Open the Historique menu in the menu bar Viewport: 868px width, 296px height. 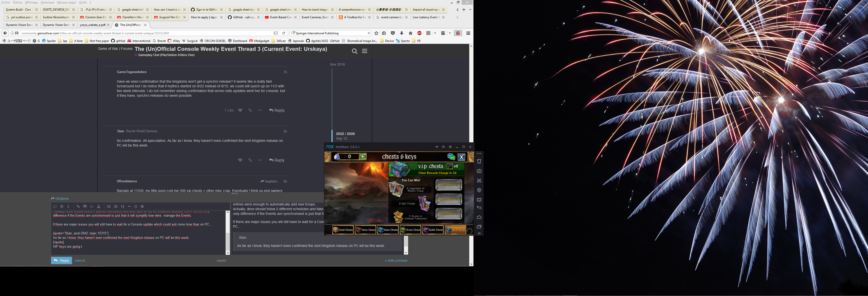[x=47, y=2]
